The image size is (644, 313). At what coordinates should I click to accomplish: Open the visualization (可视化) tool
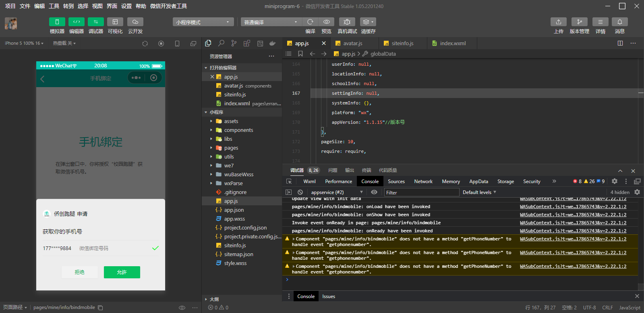pos(115,22)
